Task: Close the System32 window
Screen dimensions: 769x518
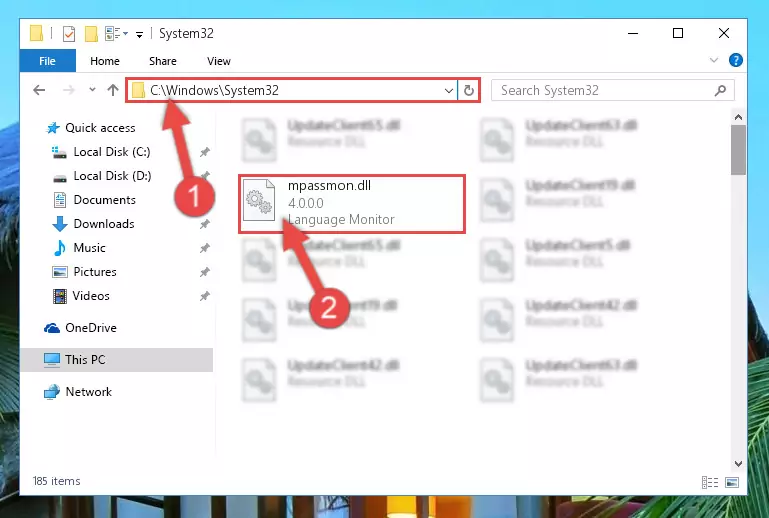Action: [x=724, y=33]
